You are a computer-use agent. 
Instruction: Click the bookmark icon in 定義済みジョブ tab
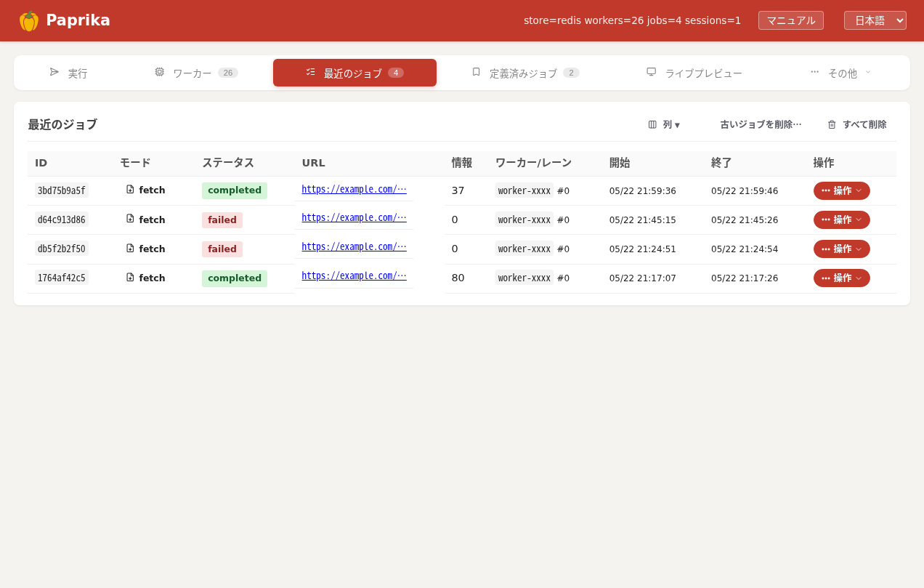coord(477,72)
